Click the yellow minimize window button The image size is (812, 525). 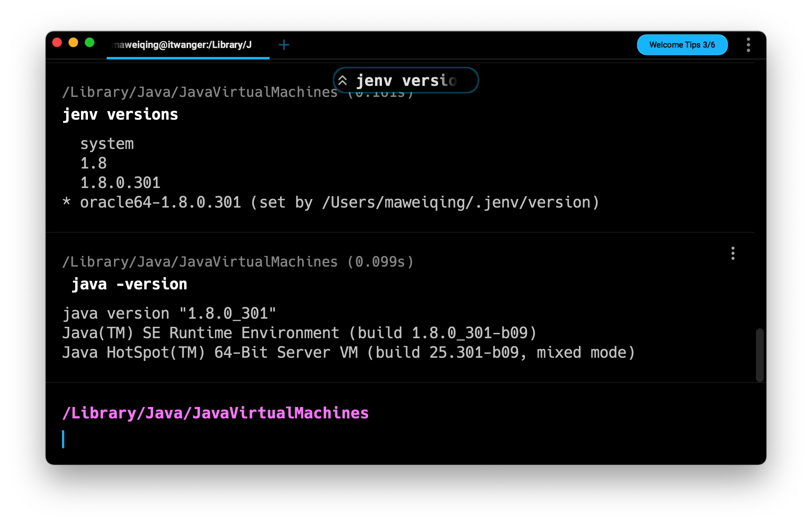pos(73,43)
